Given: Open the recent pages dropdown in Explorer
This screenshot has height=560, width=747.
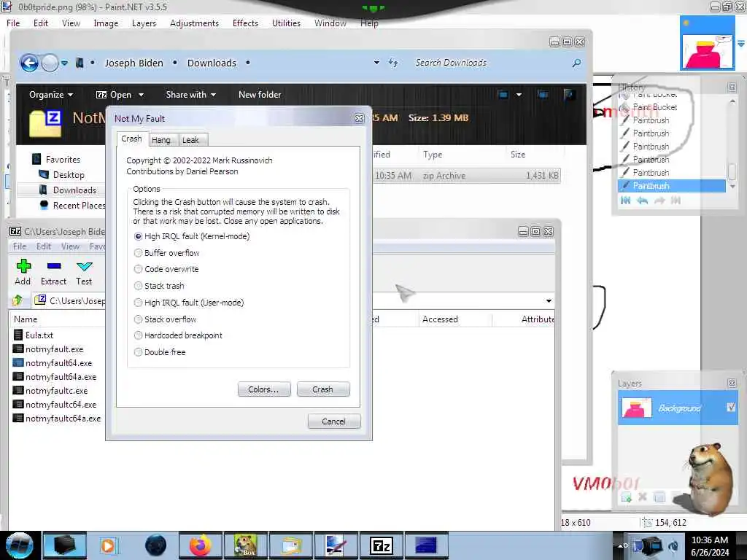Looking at the screenshot, I should tap(64, 63).
